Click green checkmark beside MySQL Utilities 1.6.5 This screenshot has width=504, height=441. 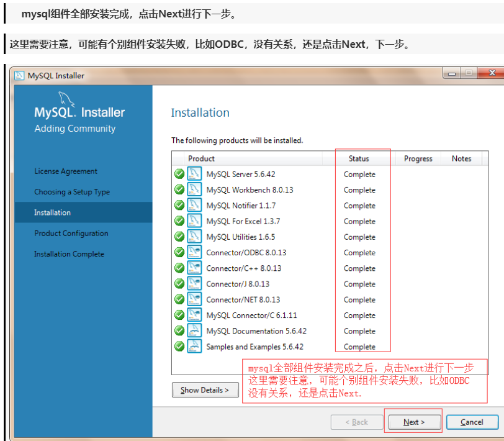coord(179,237)
